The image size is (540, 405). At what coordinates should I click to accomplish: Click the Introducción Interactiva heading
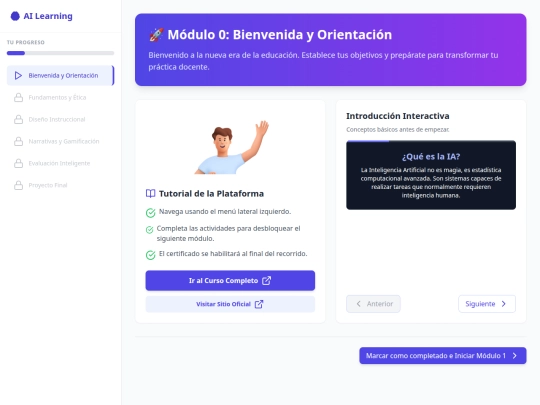pos(398,116)
